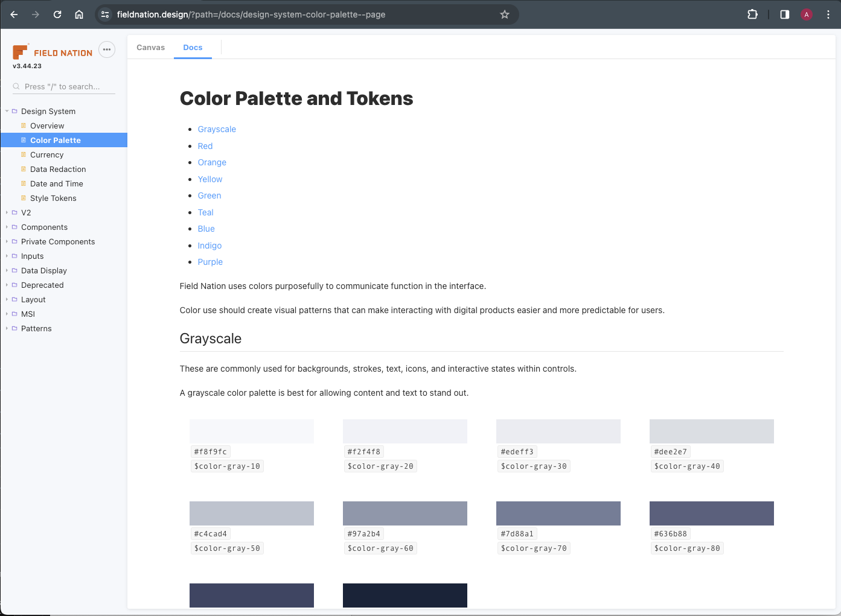Open the browser extensions puzzle icon

752,14
